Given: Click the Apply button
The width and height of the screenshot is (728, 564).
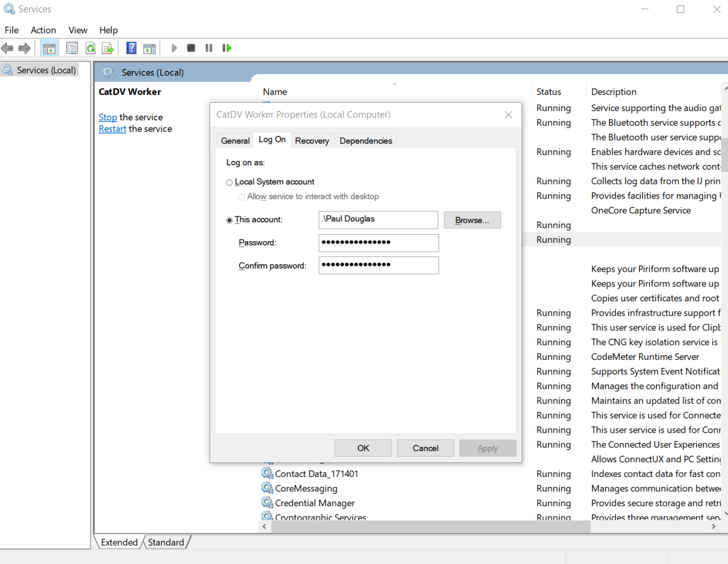Looking at the screenshot, I should point(488,448).
